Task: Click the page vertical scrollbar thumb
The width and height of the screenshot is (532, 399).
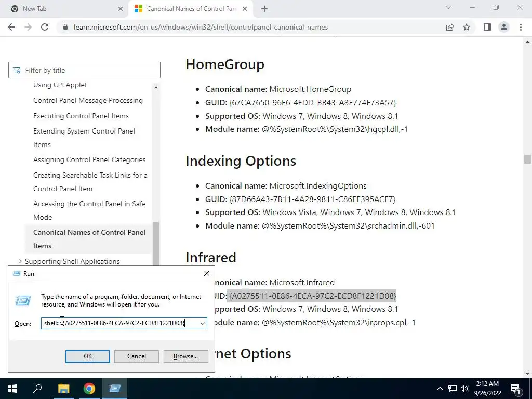Action: (x=527, y=159)
